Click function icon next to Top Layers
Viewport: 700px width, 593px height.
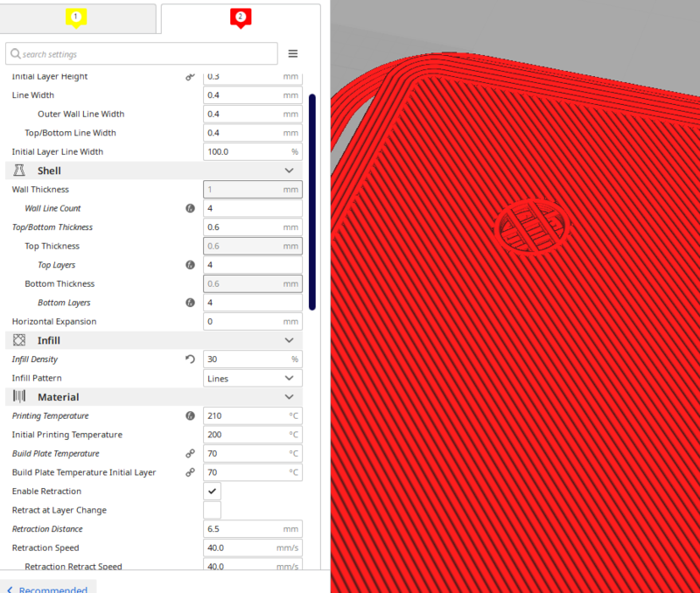190,265
